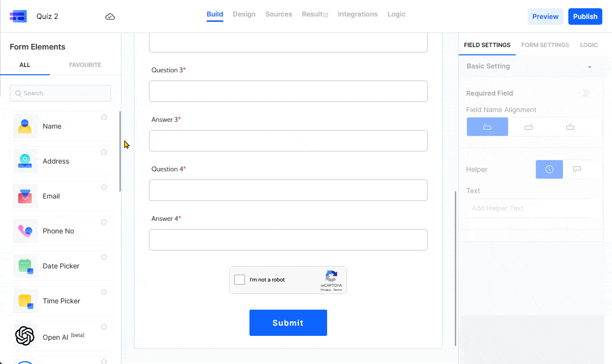Image resolution: width=612 pixels, height=364 pixels.
Task: Click the Date Picker element icon
Action: [x=26, y=265]
